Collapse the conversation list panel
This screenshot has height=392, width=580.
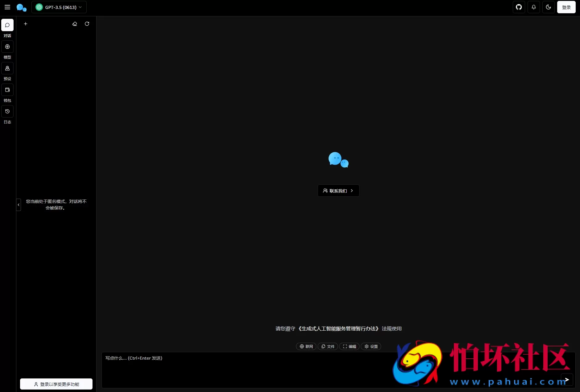(18, 204)
